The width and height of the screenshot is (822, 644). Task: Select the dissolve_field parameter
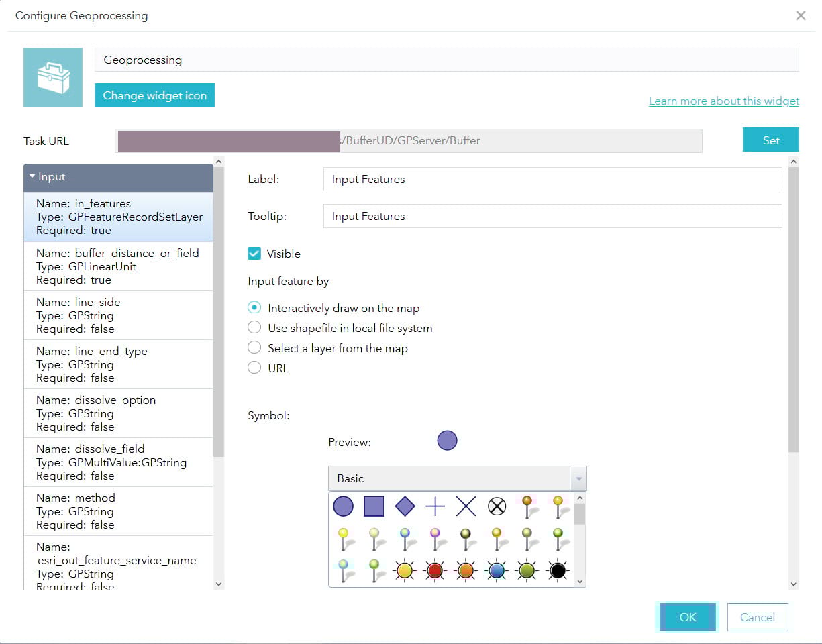coord(118,462)
